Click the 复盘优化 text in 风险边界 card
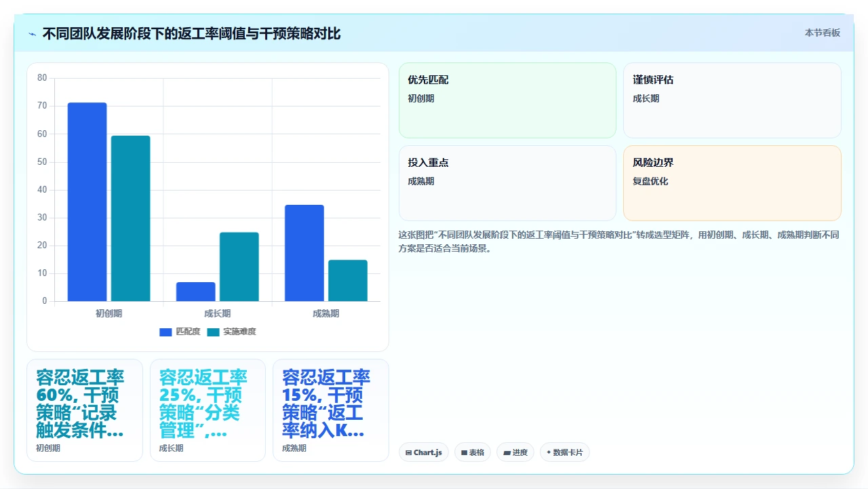Viewport: 868px width, 489px height. (650, 182)
